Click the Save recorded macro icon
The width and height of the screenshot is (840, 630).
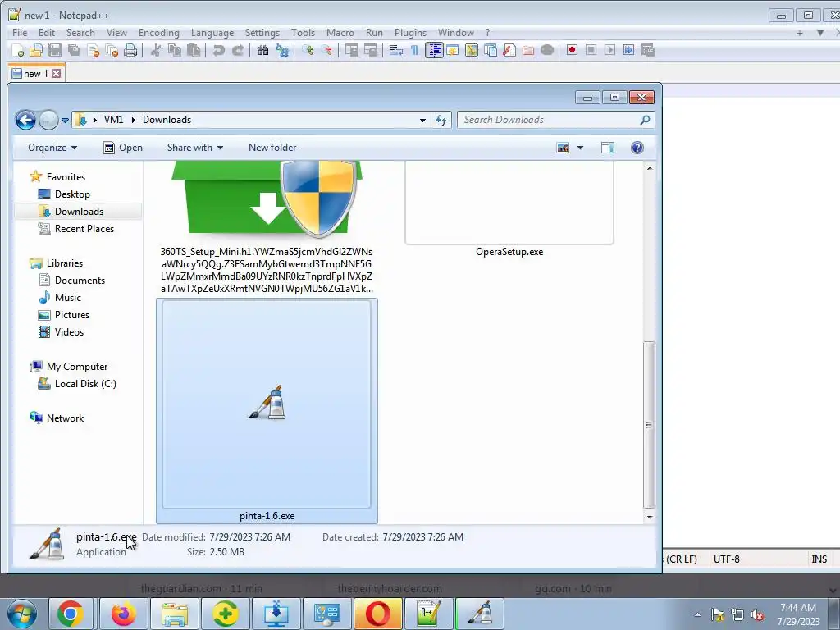point(648,50)
